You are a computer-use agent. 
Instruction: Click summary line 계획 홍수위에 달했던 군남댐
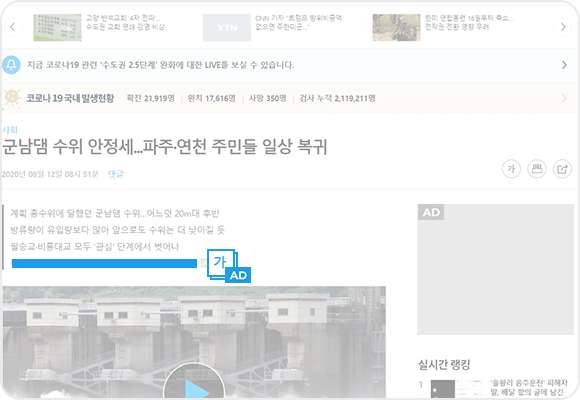(x=115, y=214)
